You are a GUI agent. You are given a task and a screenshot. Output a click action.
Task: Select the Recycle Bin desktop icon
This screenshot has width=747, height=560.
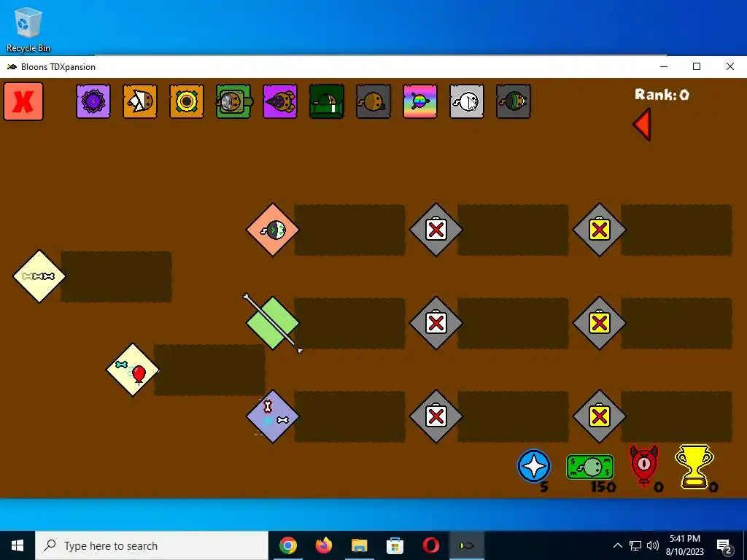28,29
